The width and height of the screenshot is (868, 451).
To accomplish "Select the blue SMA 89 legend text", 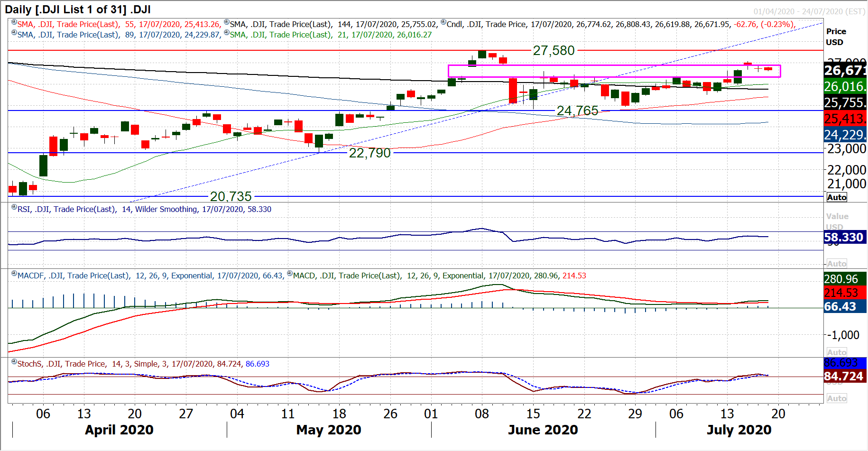I will [x=119, y=35].
